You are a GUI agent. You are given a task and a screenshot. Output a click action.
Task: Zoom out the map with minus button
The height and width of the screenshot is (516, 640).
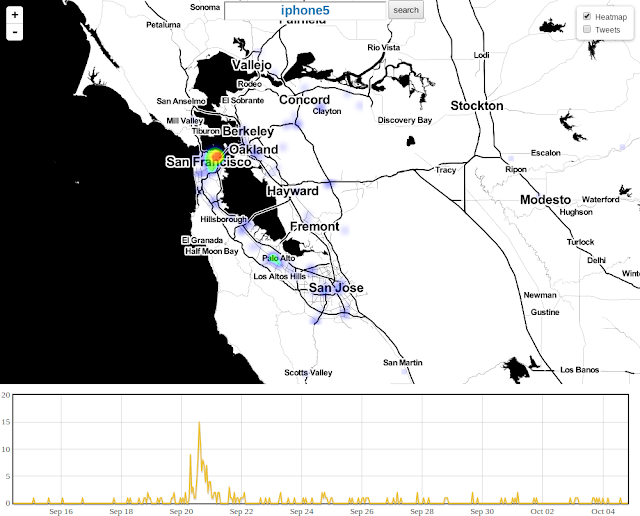tap(15, 32)
